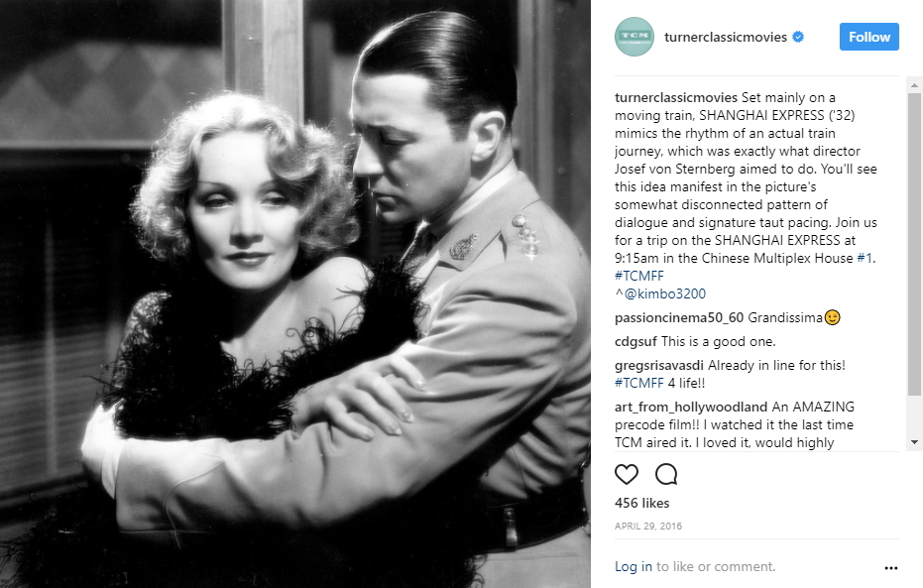The width and height of the screenshot is (923, 588).
Task: Click the comments scrollbar up arrow
Action: (914, 85)
